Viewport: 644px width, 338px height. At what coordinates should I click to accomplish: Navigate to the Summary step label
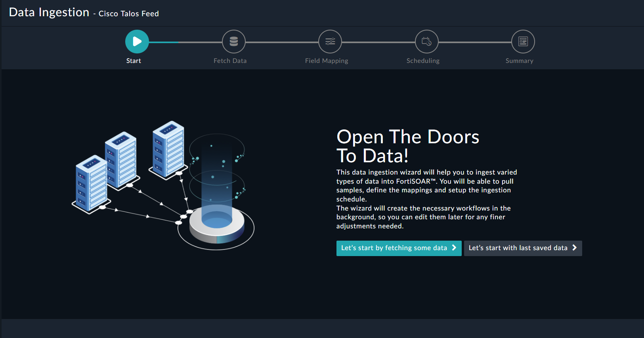[519, 61]
